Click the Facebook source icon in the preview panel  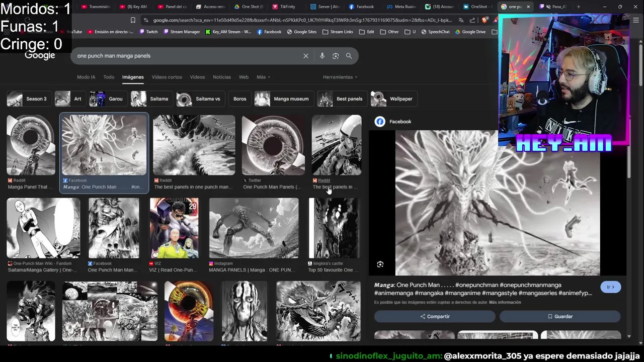coord(380,122)
